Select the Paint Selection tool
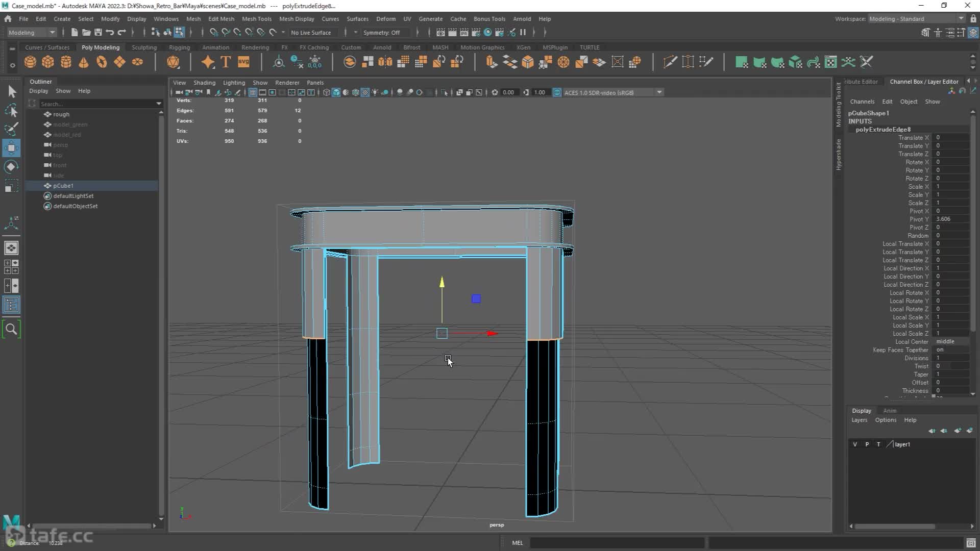 [x=11, y=129]
